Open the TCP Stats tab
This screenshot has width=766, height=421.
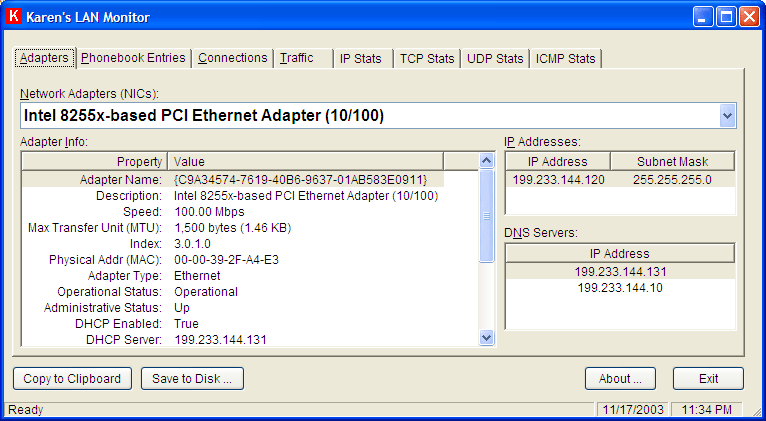click(427, 58)
